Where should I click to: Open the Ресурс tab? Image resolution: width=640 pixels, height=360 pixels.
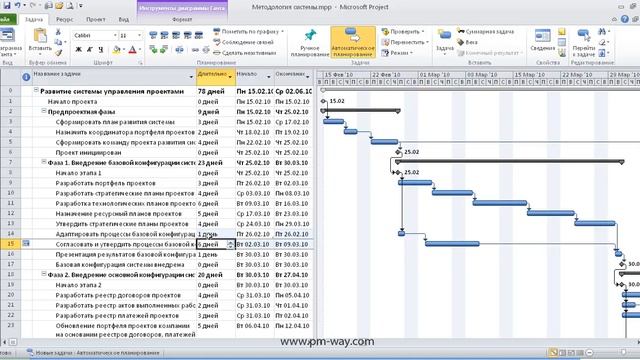tap(64, 19)
